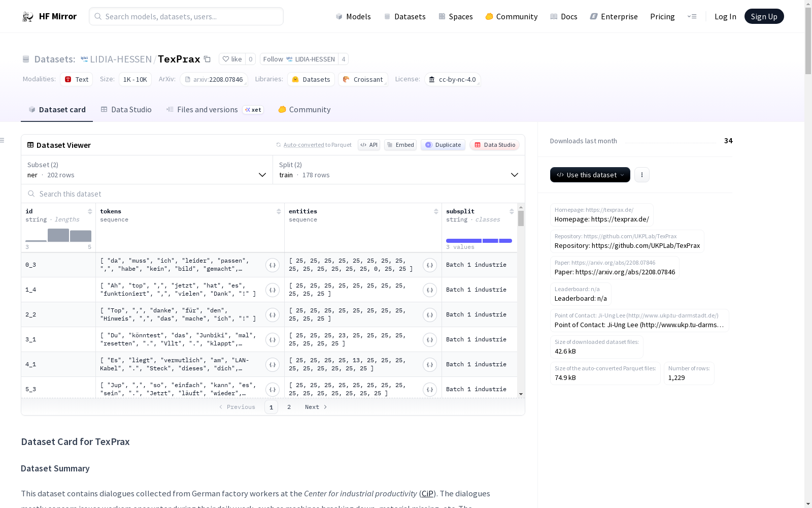
Task: Click the id lengths histogram bar
Action: 58,235
